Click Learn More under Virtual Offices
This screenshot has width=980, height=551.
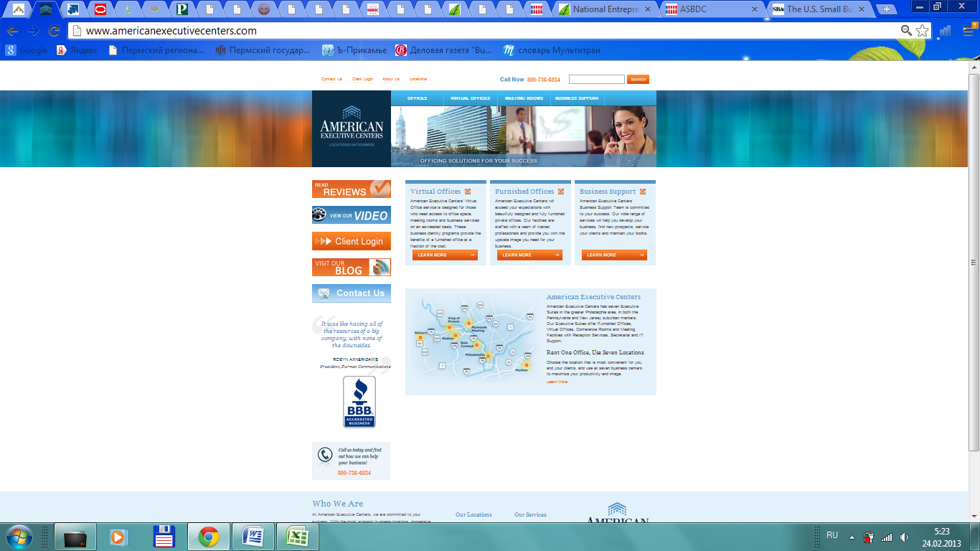click(x=445, y=255)
